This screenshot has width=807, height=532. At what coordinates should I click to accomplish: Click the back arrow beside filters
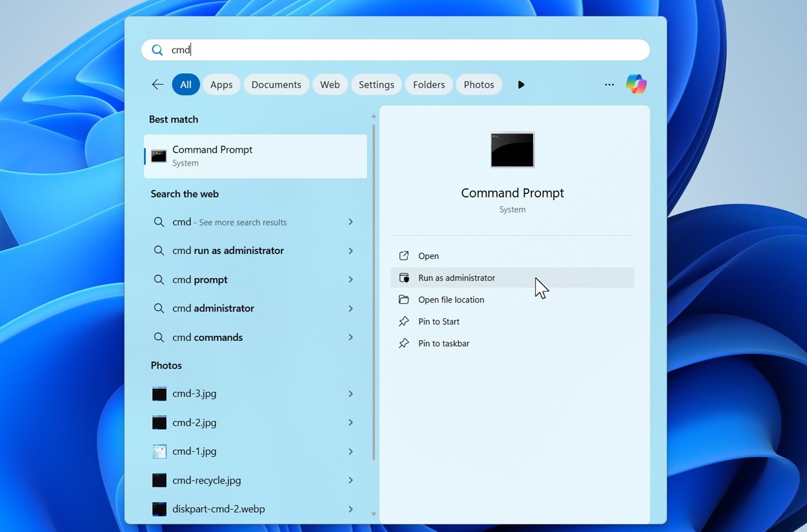pyautogui.click(x=158, y=84)
